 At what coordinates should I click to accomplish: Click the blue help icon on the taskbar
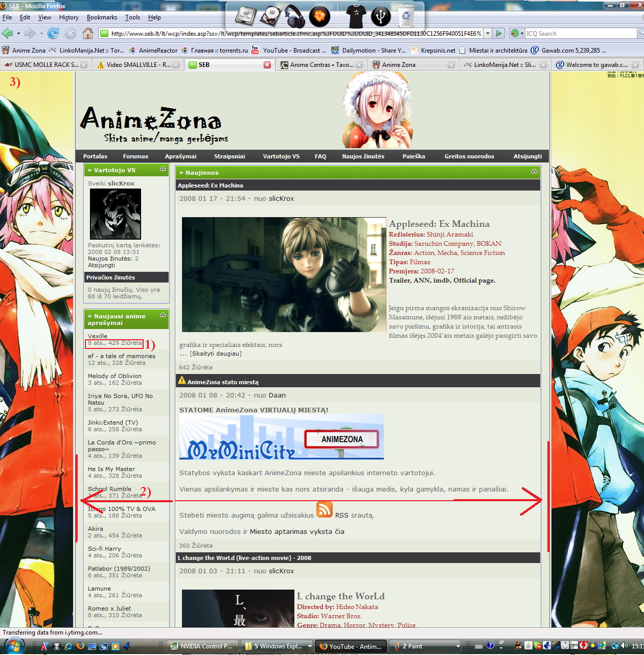pyautogui.click(x=490, y=646)
